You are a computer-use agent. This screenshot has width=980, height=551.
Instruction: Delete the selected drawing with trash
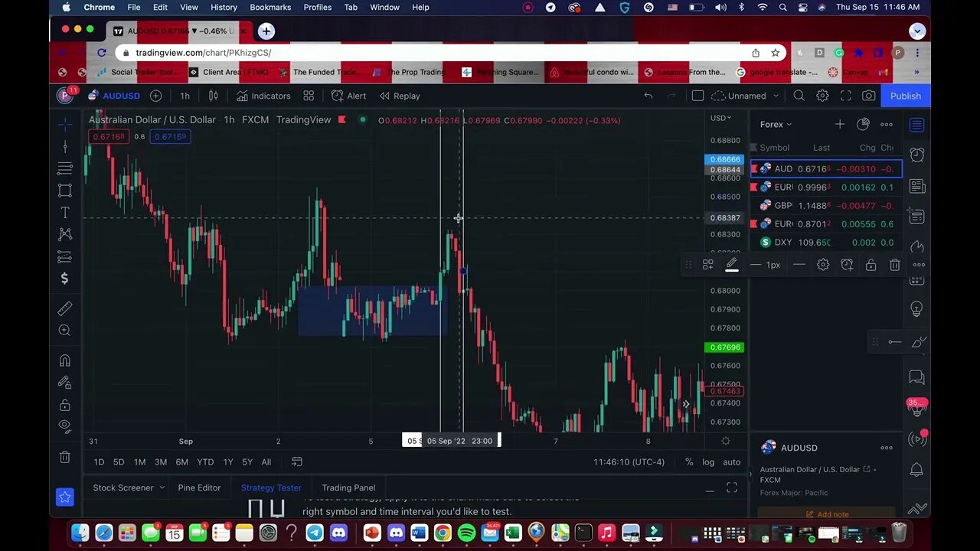coord(894,265)
